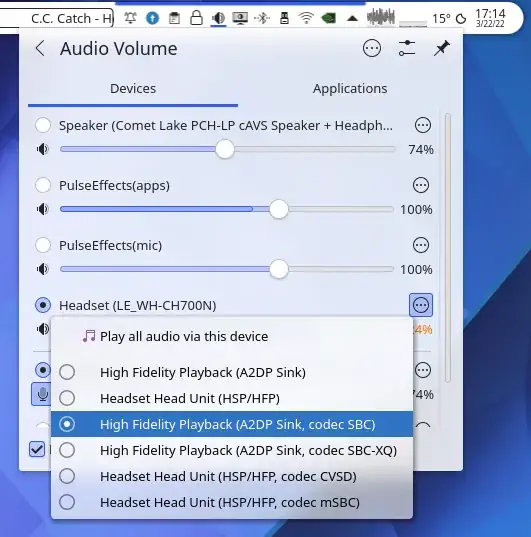Click the devices list vertical scrollbar

[x=448, y=248]
